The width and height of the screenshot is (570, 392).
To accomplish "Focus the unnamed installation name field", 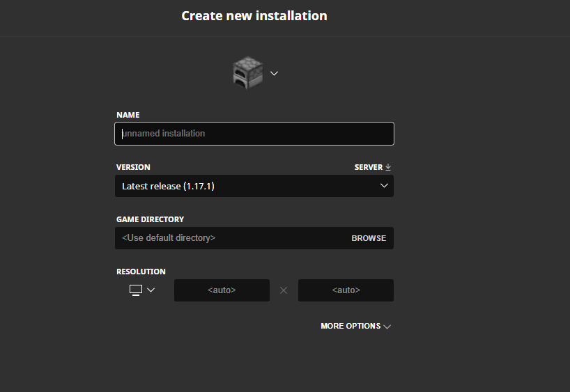I will coord(254,134).
